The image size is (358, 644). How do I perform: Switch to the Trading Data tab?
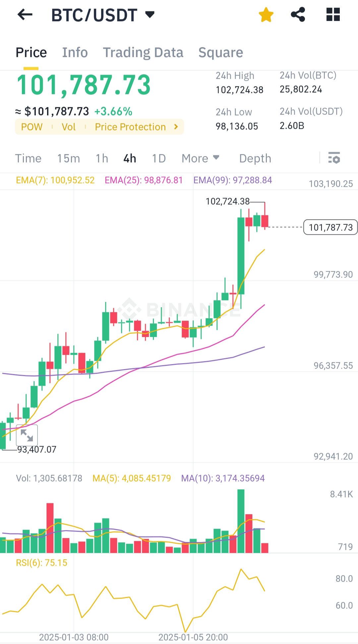click(x=143, y=52)
